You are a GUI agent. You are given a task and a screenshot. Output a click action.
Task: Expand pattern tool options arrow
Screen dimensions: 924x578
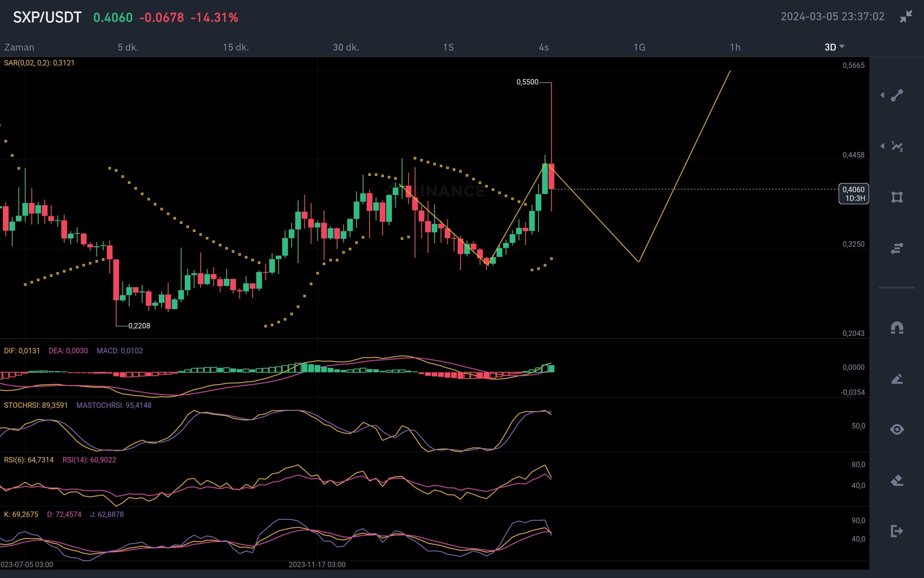[882, 146]
